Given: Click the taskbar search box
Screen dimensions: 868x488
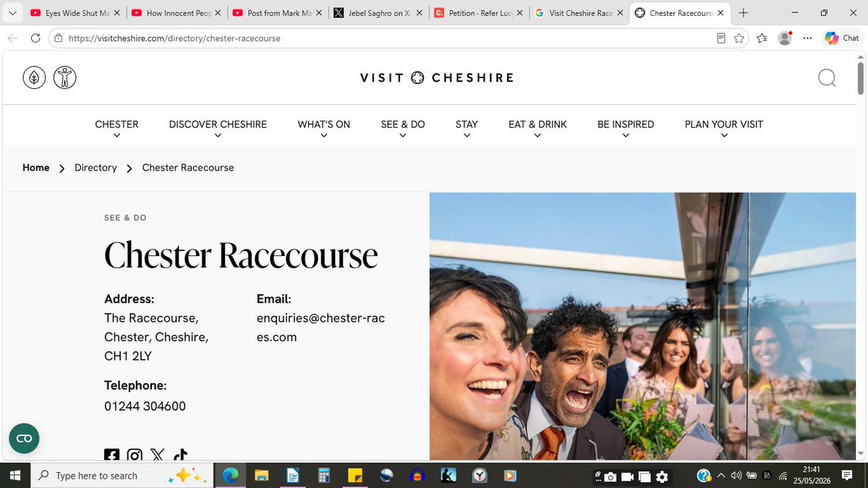Looking at the screenshot, I should pos(123,476).
